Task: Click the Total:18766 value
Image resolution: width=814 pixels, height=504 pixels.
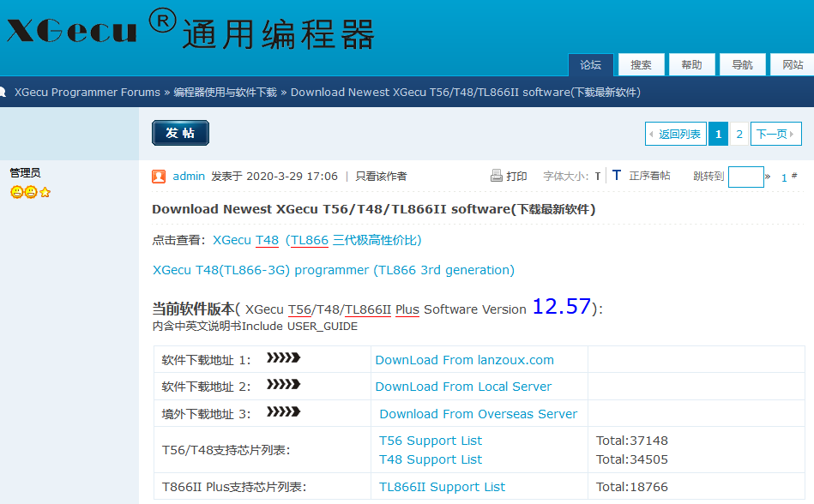Action: click(632, 487)
